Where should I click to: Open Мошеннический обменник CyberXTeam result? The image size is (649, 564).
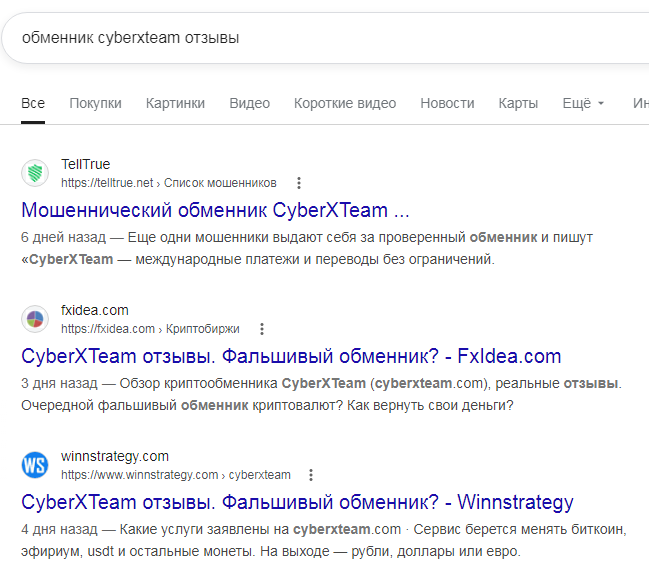click(215, 210)
